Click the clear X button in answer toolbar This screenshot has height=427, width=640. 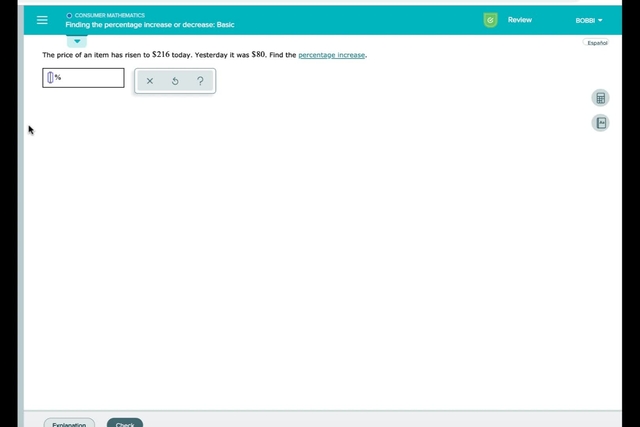[150, 82]
